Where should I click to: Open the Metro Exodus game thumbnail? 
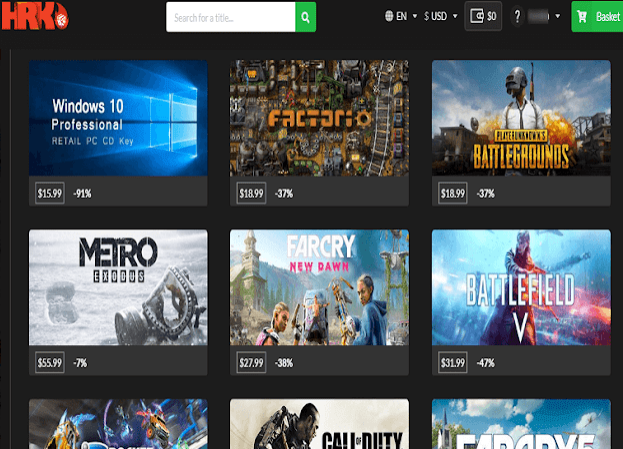click(x=118, y=289)
